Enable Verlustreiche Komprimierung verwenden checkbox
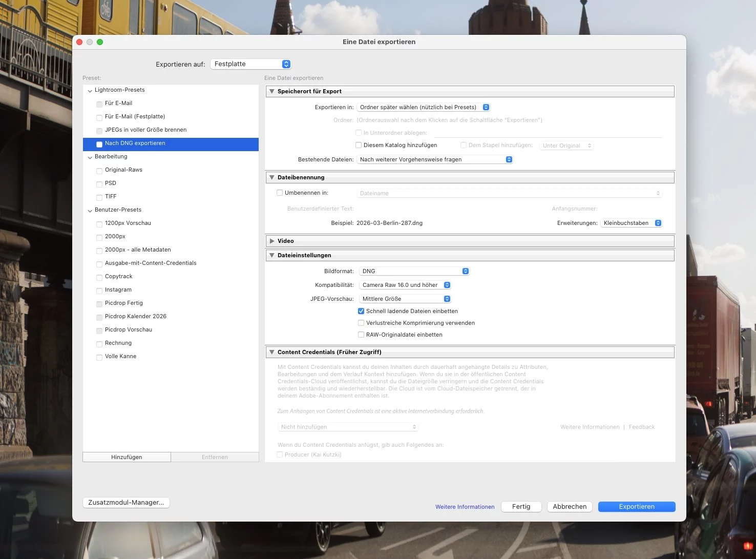Screen dimensions: 756x559 pyautogui.click(x=361, y=323)
